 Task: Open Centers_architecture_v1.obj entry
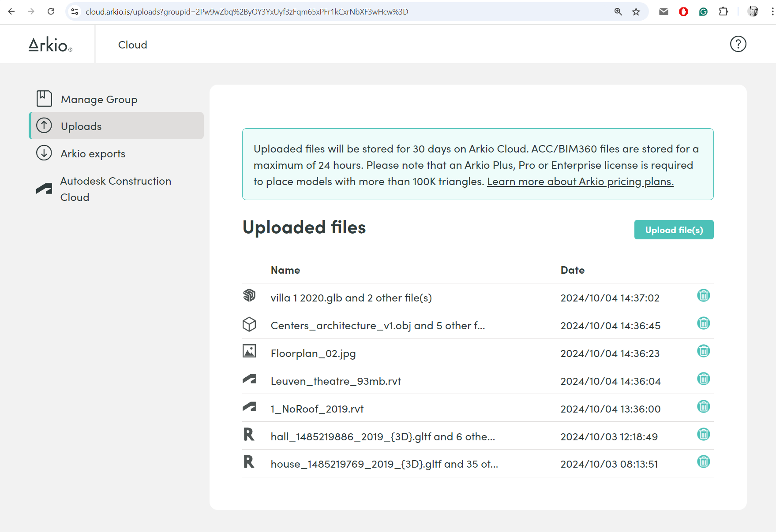(x=378, y=326)
